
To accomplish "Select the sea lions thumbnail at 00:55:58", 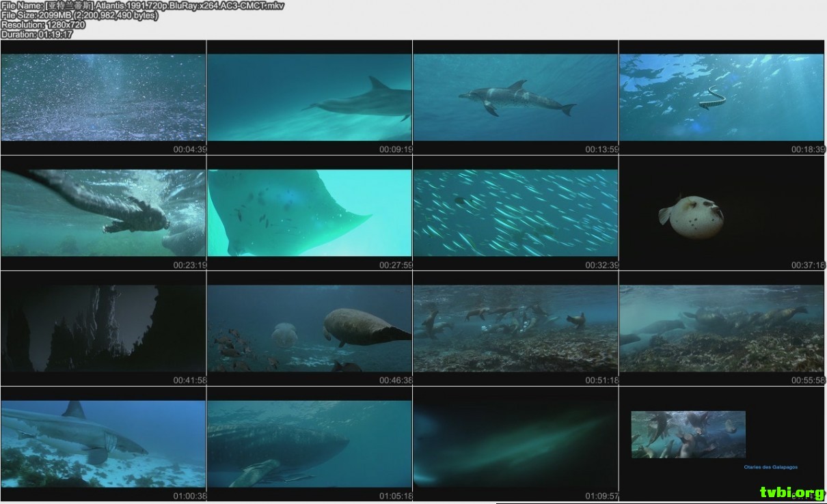I will (x=722, y=328).
